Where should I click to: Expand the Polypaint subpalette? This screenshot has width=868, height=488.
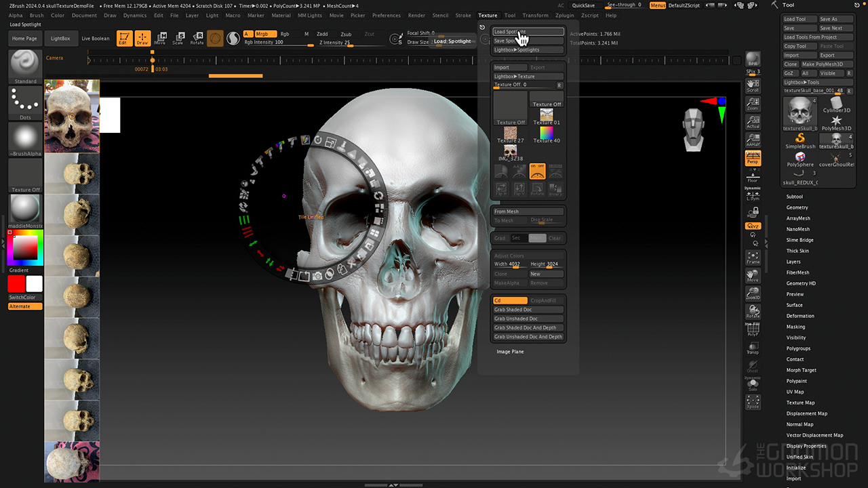click(x=796, y=381)
